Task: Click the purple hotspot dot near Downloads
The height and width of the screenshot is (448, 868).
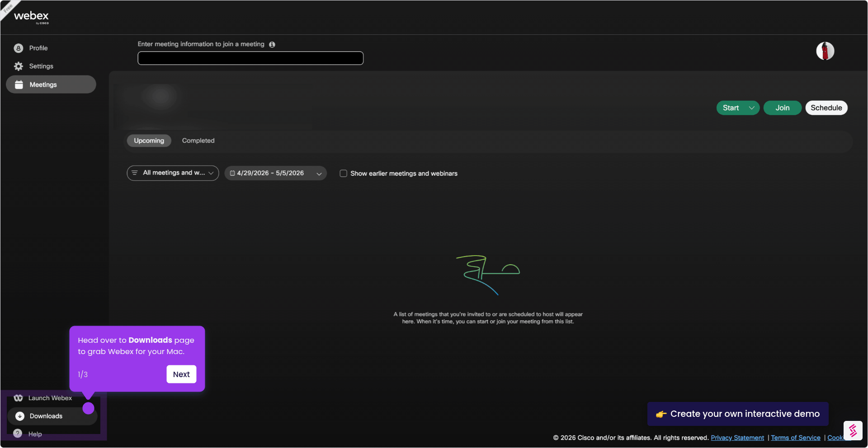Action: coord(89,408)
